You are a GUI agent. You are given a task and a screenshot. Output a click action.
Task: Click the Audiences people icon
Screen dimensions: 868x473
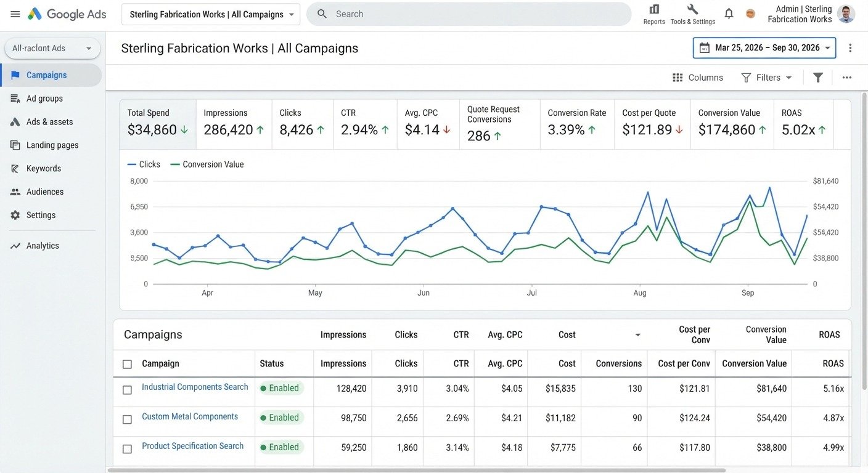(15, 192)
